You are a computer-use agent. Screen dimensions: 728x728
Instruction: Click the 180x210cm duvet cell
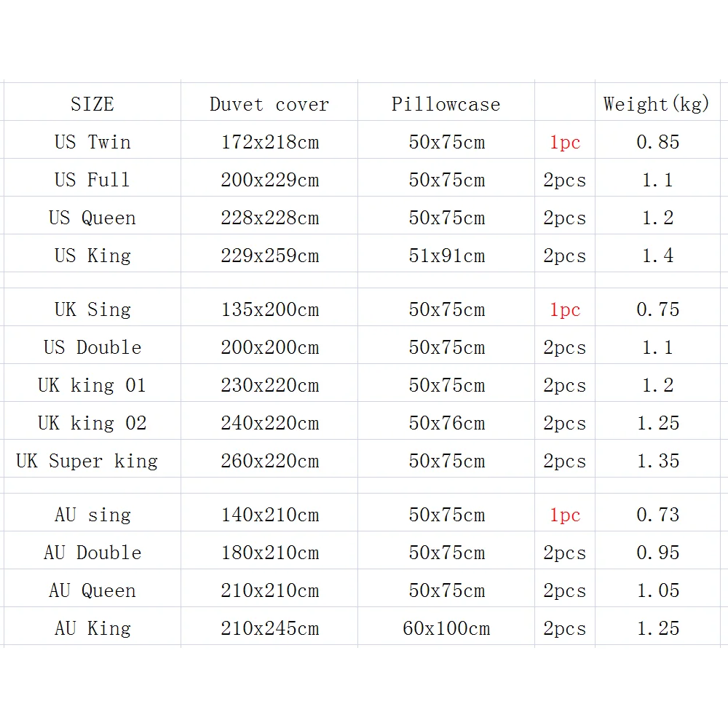pos(269,553)
